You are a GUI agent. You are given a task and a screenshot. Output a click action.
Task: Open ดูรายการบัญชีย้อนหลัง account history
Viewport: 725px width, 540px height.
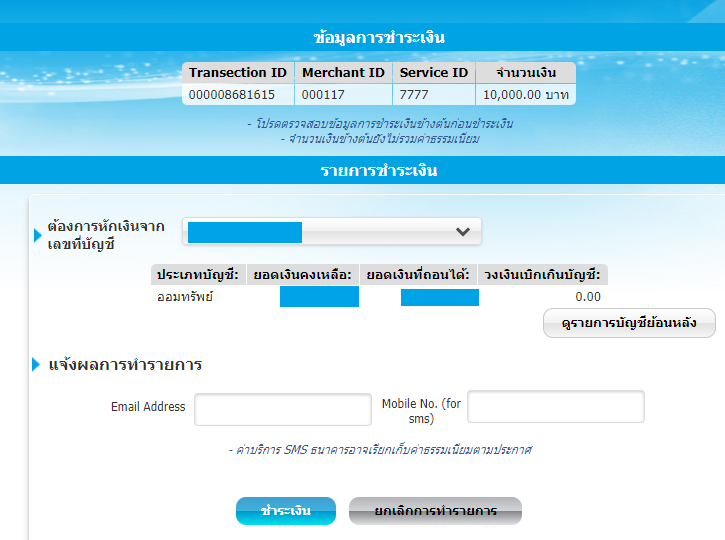point(629,323)
